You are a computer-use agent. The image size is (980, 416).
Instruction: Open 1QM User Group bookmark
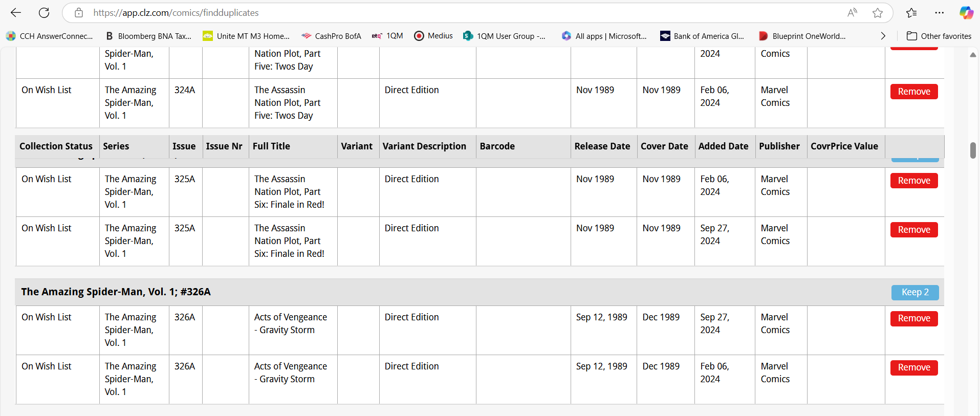(x=504, y=36)
